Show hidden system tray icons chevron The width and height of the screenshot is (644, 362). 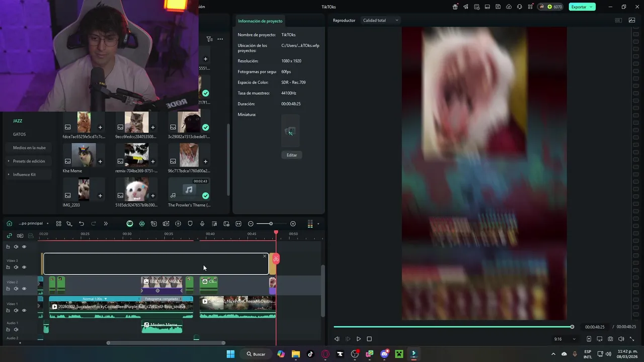tap(553, 354)
